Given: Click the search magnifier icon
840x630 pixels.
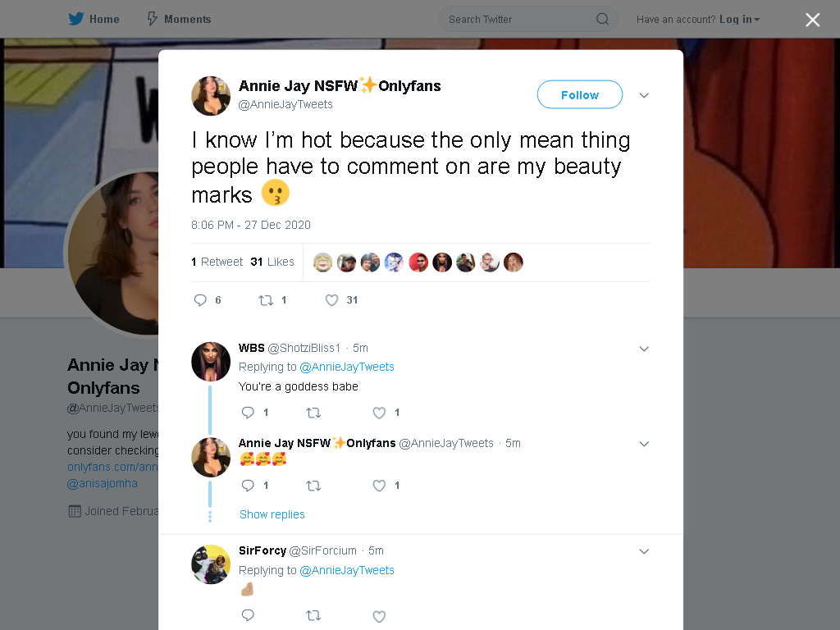Looking at the screenshot, I should point(603,20).
